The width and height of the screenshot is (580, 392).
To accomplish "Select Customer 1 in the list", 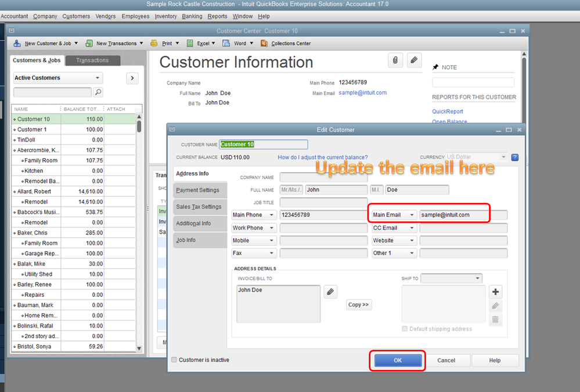I will 74,130.
